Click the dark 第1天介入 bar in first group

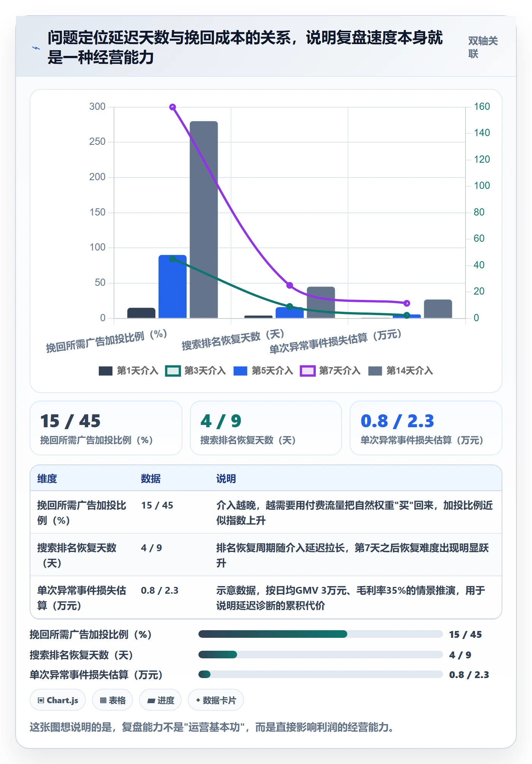click(141, 313)
